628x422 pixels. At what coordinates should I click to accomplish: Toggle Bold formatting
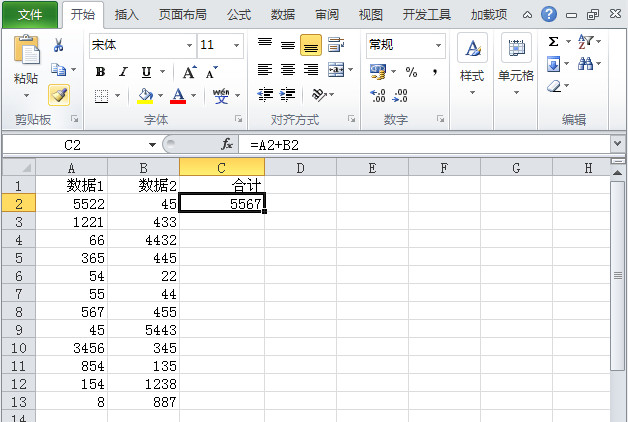(x=100, y=72)
